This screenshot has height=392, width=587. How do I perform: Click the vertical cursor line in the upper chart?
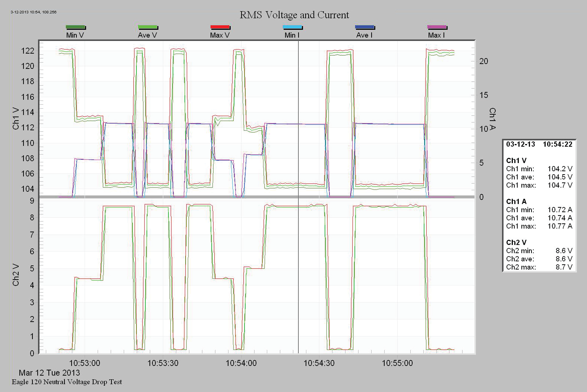[x=298, y=118]
